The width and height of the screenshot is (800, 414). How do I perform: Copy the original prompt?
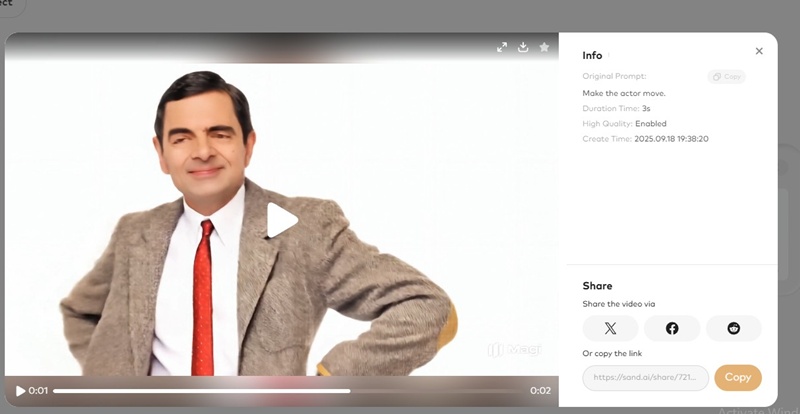[x=727, y=77]
